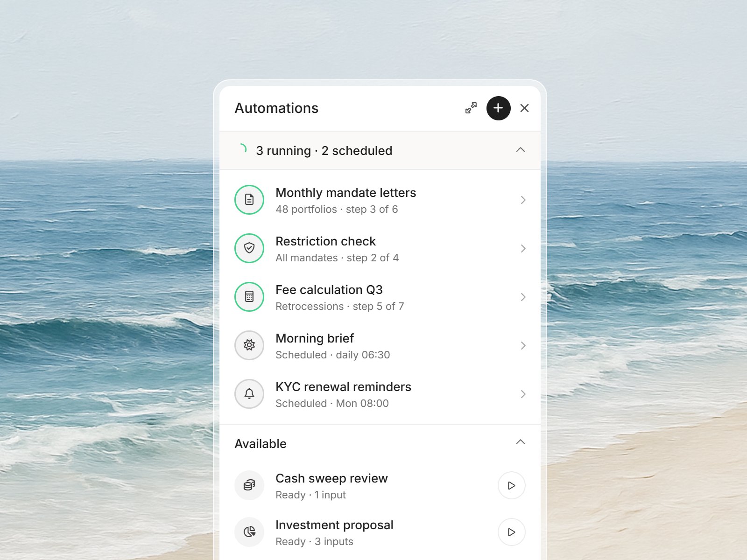The width and height of the screenshot is (747, 560).
Task: Open KYC renewal reminders details chevron
Action: click(523, 394)
